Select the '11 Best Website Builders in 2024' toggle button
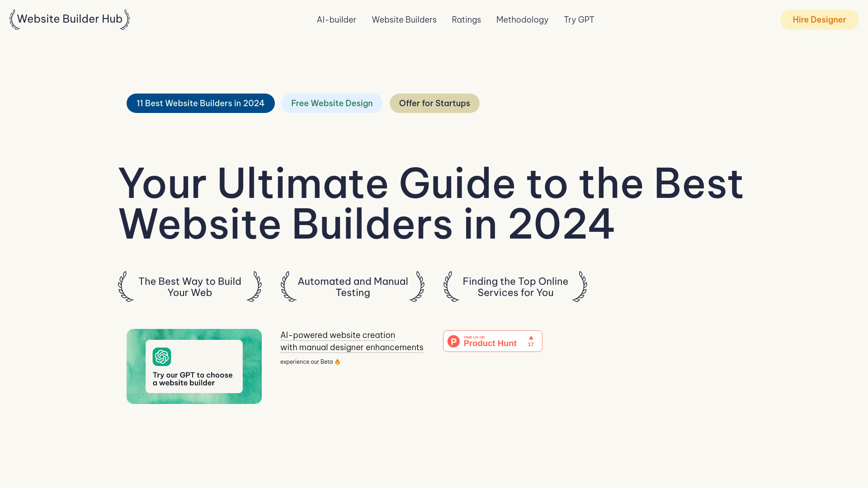Image resolution: width=868 pixels, height=488 pixels. point(200,103)
